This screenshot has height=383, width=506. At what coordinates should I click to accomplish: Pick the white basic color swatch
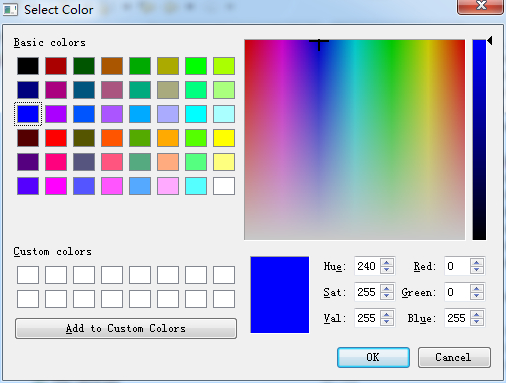point(224,186)
